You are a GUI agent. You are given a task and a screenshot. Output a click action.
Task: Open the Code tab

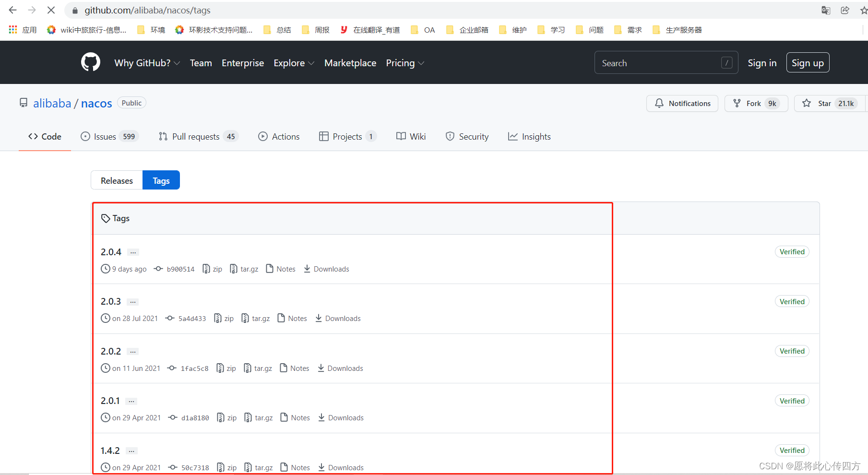point(45,137)
